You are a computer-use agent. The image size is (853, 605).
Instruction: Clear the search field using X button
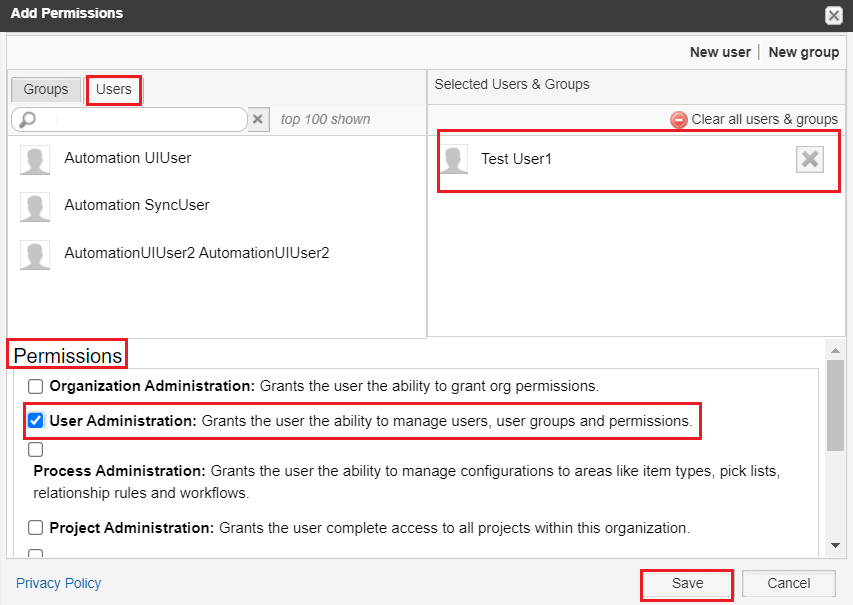click(258, 119)
